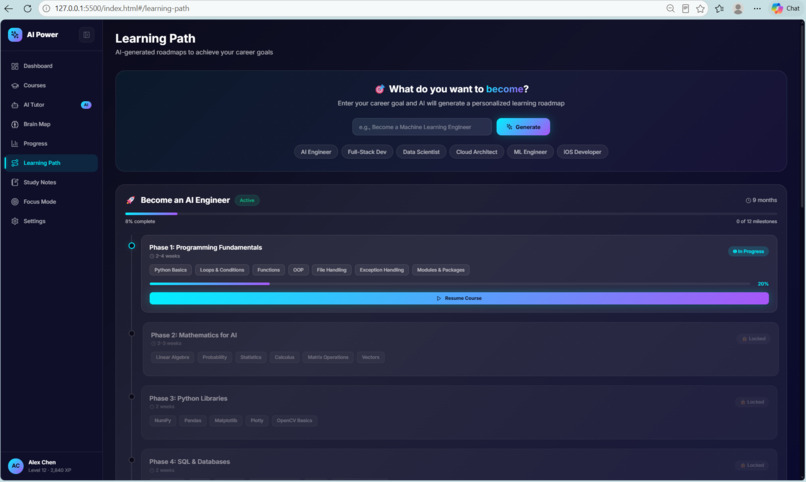Screen dimensions: 806x482
Task: Click the Progress chart icon
Action: [15, 144]
